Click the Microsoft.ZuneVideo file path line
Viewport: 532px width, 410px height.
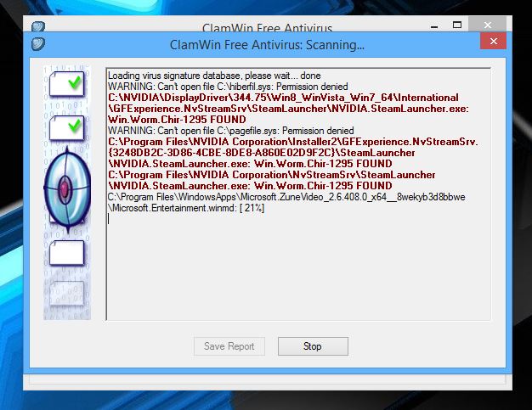286,197
